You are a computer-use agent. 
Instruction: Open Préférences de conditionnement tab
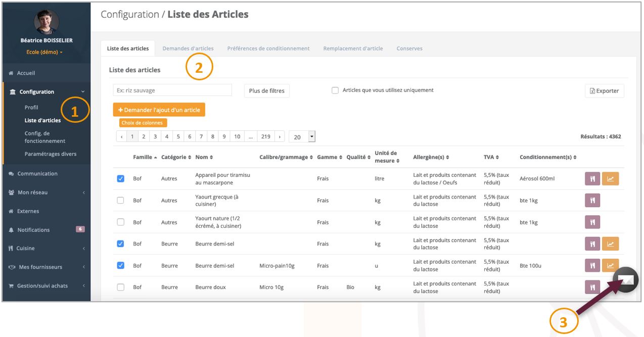tap(268, 49)
